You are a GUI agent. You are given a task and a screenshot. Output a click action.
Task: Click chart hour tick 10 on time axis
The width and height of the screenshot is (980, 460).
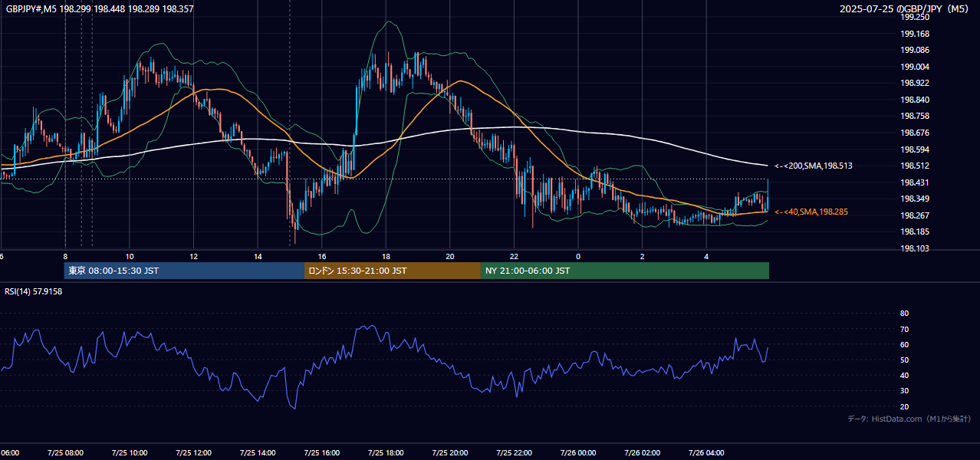click(x=130, y=256)
